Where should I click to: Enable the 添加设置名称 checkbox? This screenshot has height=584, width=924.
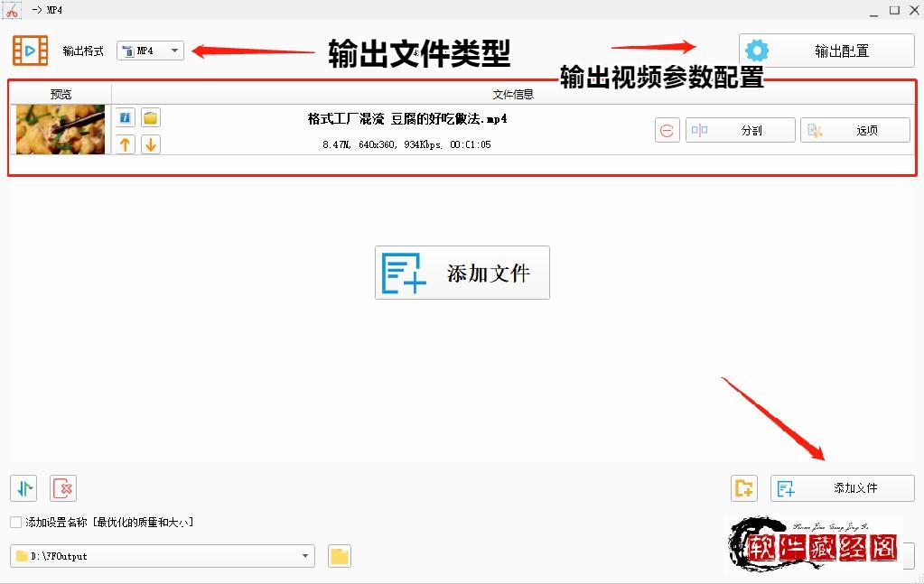[15, 522]
